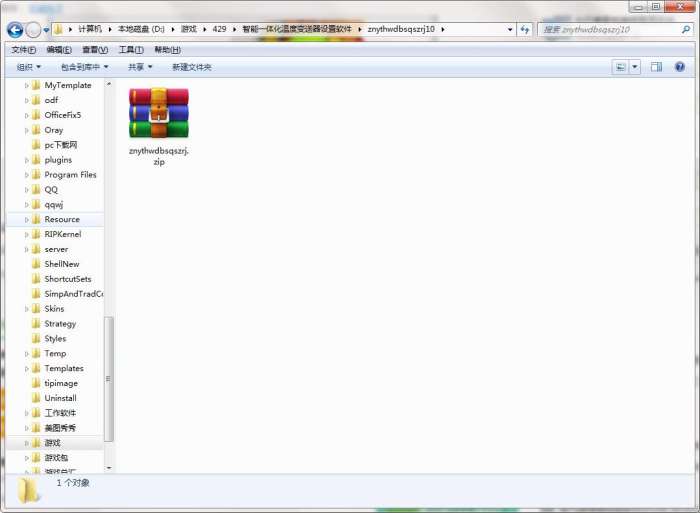Select the 游戏包 folder in tree
Image resolution: width=700 pixels, height=513 pixels.
[x=56, y=458]
